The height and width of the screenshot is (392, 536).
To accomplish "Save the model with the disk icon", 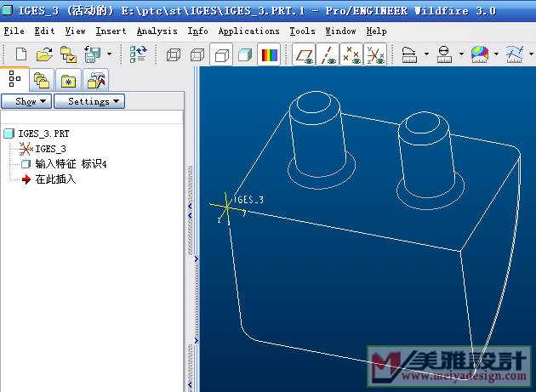I will click(92, 54).
